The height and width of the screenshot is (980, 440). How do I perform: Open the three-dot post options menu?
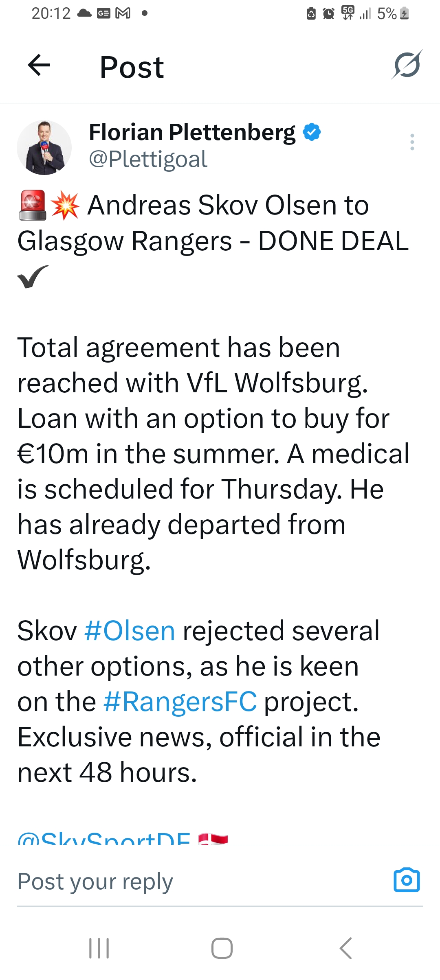pyautogui.click(x=412, y=142)
